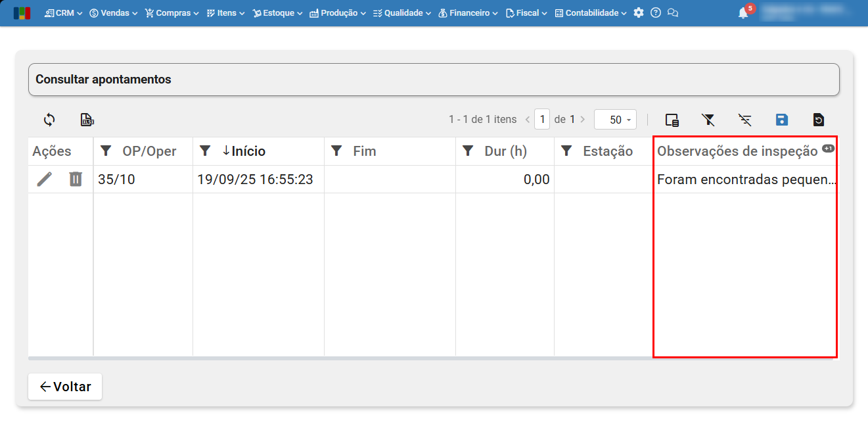Image resolution: width=868 pixels, height=430 pixels.
Task: Save the grid layout with disk icon
Action: (x=781, y=120)
